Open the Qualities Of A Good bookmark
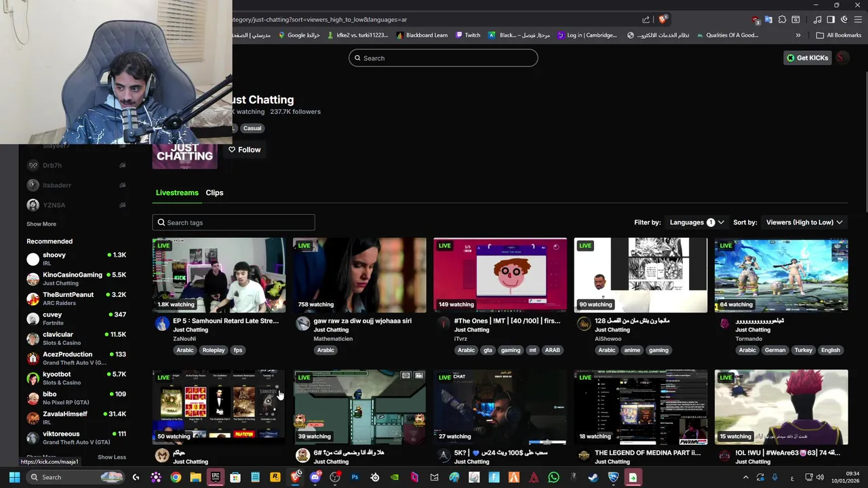868x488 pixels. point(728,35)
